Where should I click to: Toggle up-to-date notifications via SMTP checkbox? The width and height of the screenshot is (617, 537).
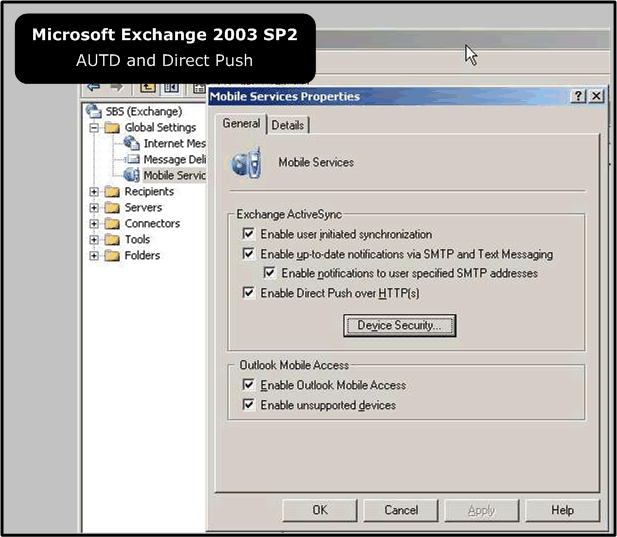click(248, 253)
